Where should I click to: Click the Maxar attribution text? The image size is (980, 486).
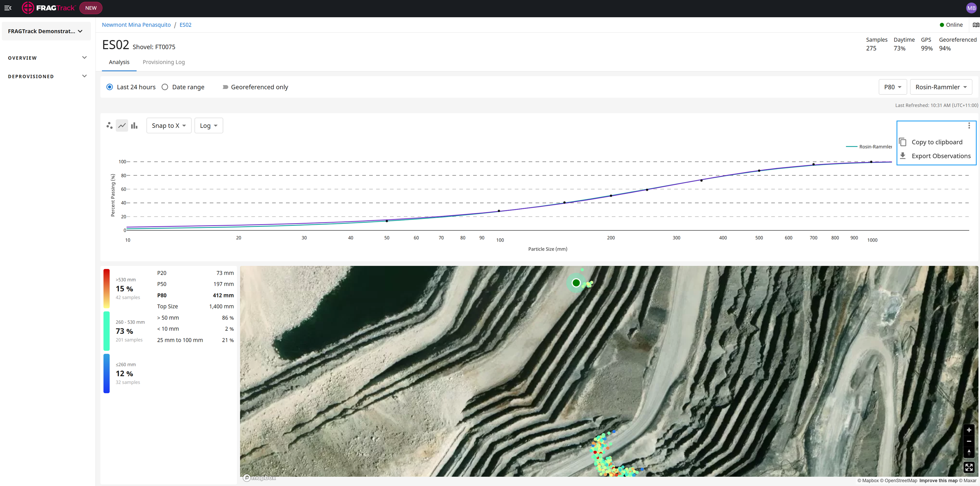coord(968,480)
